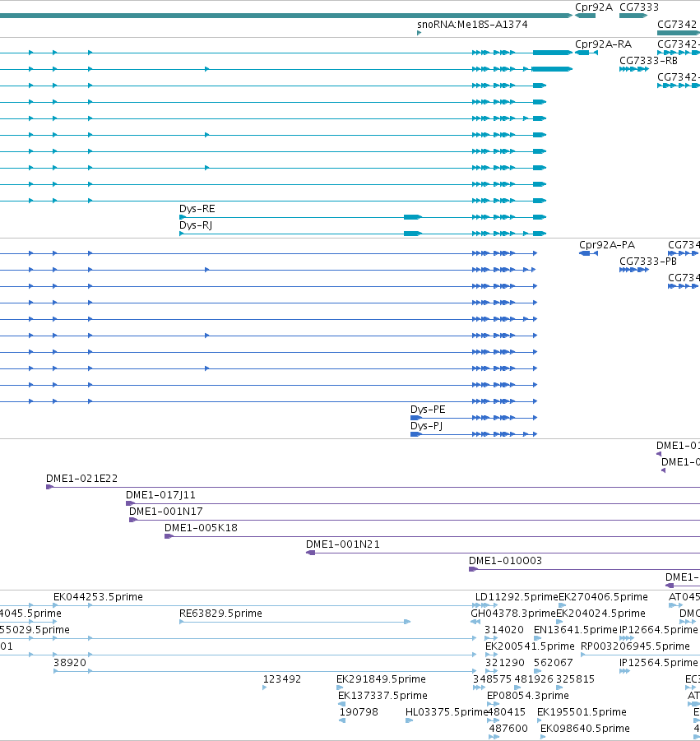Select the EK291849.5prime EST label
Viewport: 700px width, 741px height.
[381, 679]
